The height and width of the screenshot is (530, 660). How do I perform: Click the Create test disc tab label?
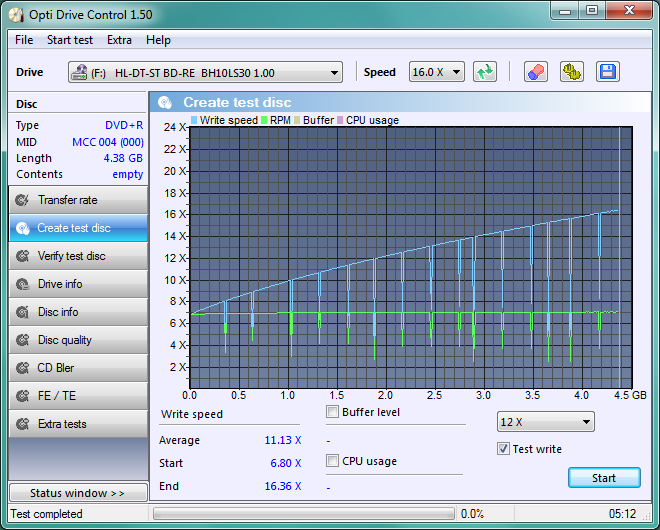click(x=74, y=228)
